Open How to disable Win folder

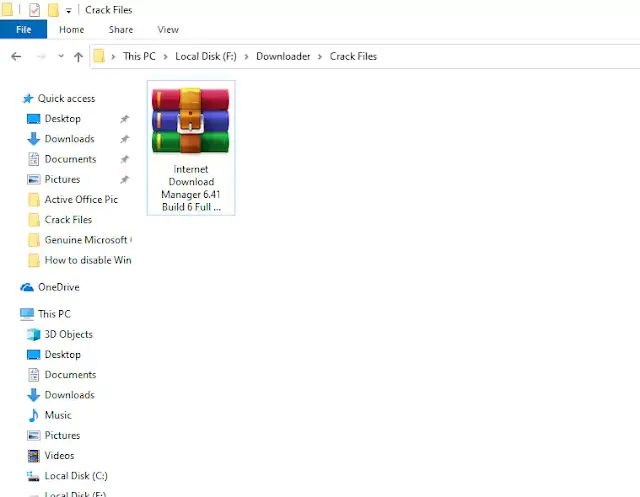[x=88, y=260]
